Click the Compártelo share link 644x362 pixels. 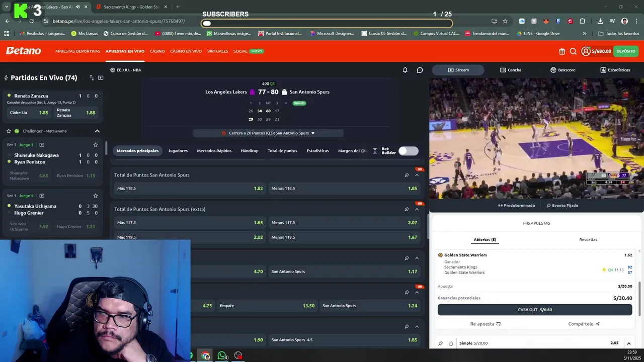click(x=584, y=324)
